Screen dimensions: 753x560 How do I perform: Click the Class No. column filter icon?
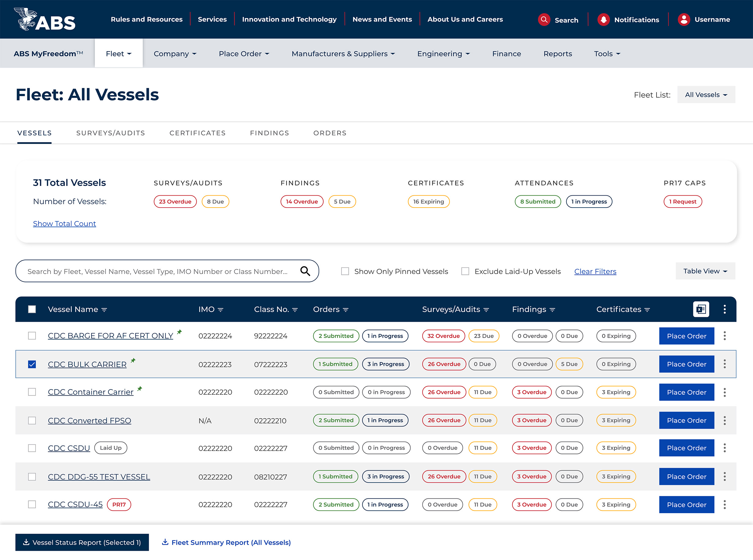[295, 310]
